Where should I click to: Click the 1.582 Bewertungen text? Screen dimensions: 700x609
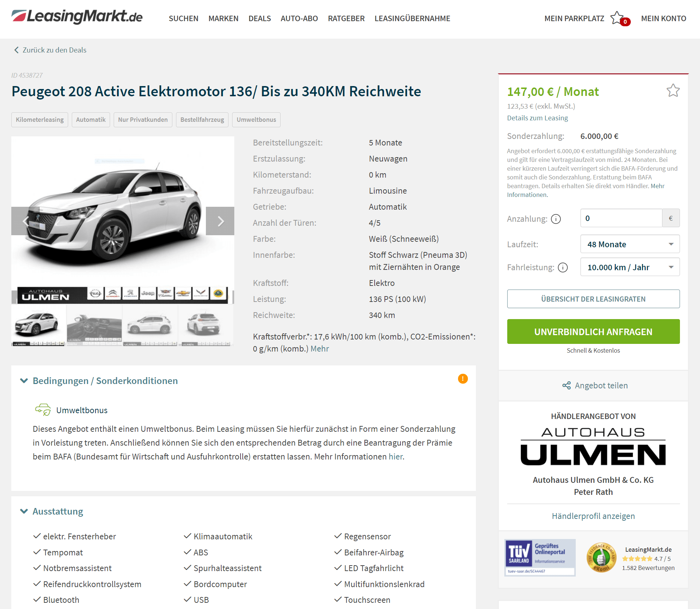648,568
